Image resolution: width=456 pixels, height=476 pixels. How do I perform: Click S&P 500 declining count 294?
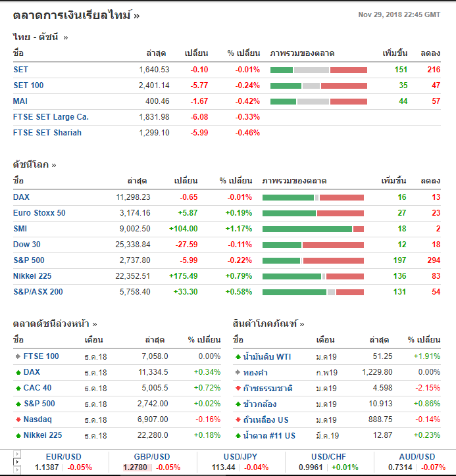[x=434, y=260]
